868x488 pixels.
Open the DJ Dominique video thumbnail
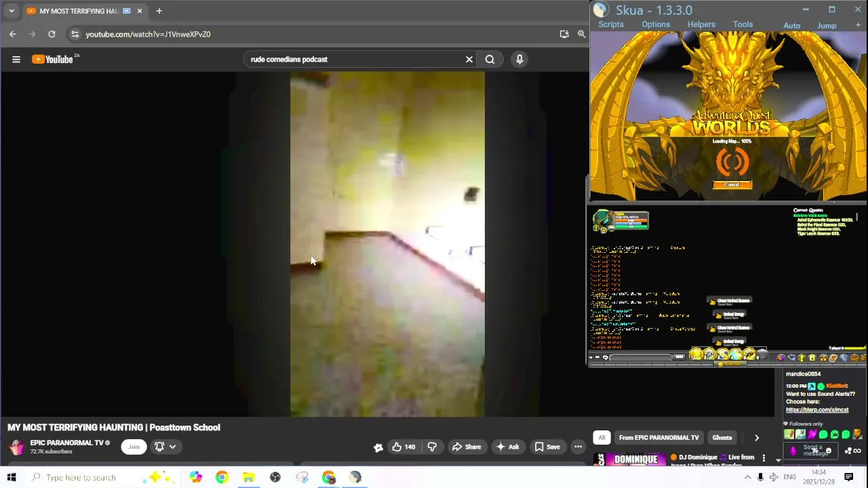(x=629, y=460)
